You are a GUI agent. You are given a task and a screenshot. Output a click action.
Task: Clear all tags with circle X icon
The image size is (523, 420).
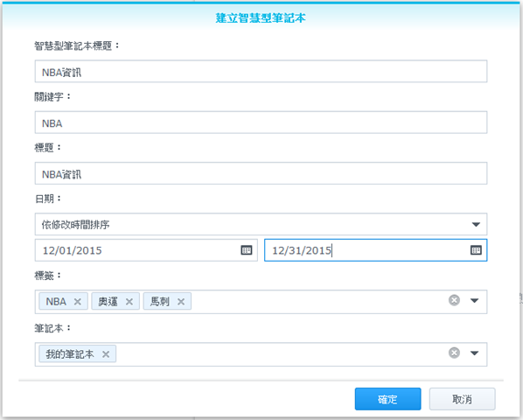tap(454, 300)
